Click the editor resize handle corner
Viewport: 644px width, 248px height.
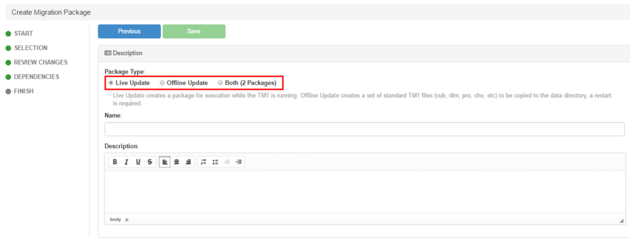pos(622,220)
